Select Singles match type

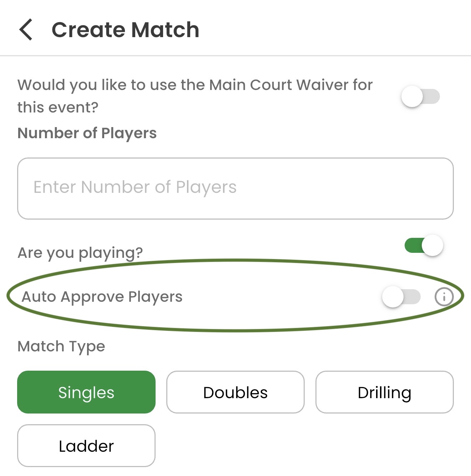point(86,392)
